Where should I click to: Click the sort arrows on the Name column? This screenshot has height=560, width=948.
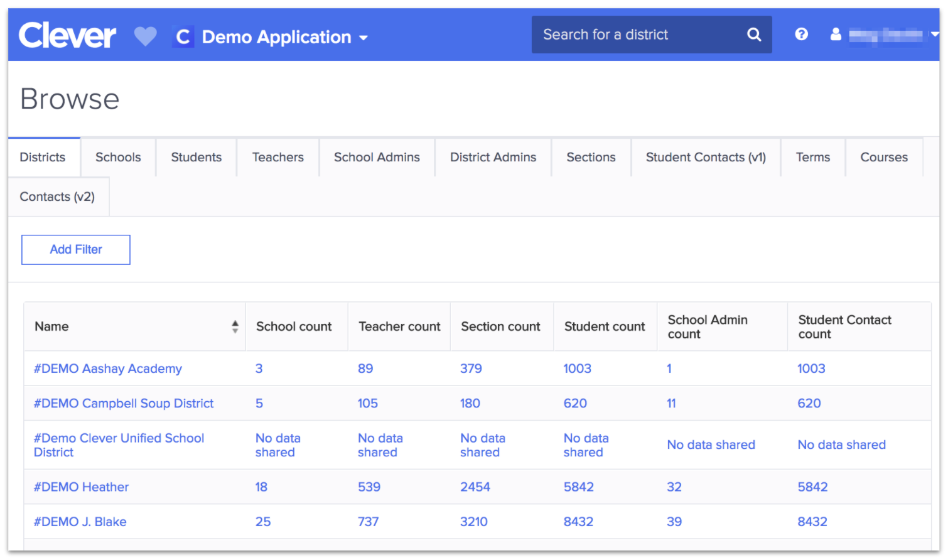(x=235, y=326)
